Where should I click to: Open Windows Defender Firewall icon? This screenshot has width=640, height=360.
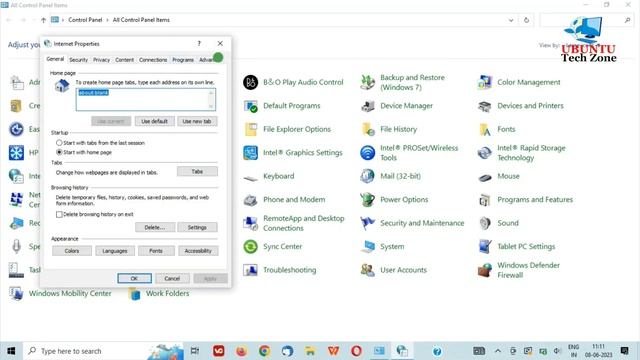pos(485,270)
